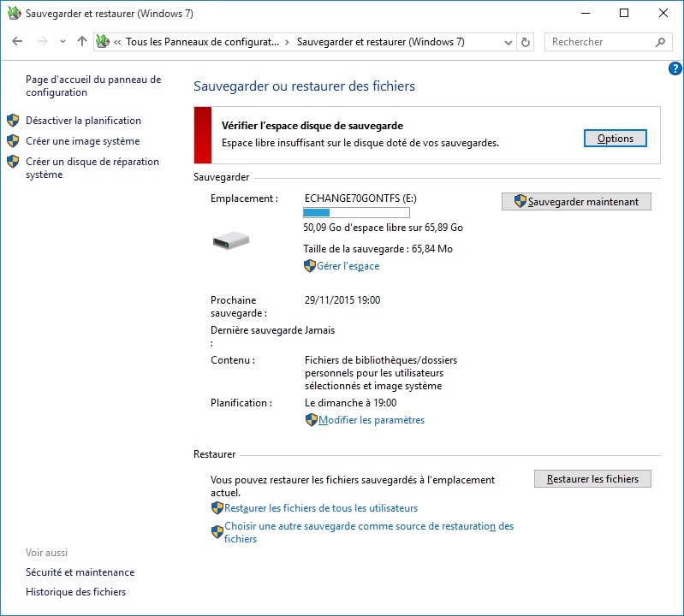Click the forward arrow navigation icon
684x616 pixels.
tap(42, 41)
